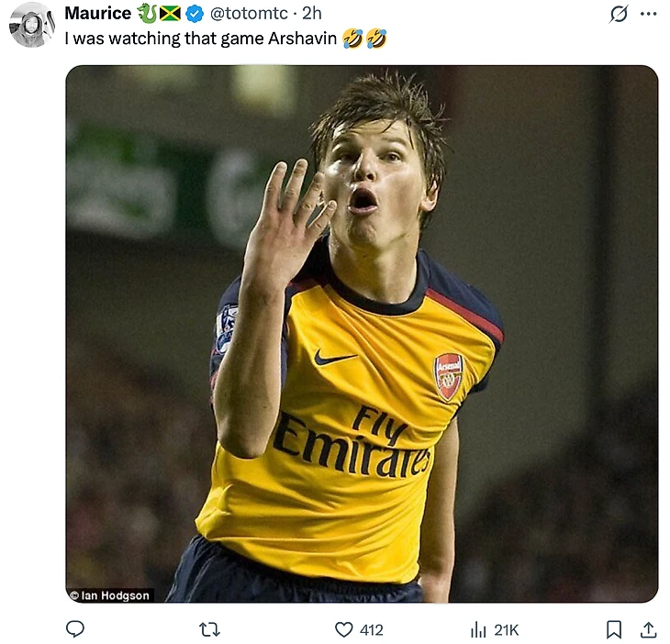
Task: Click the 412 likes count
Action: tap(372, 629)
